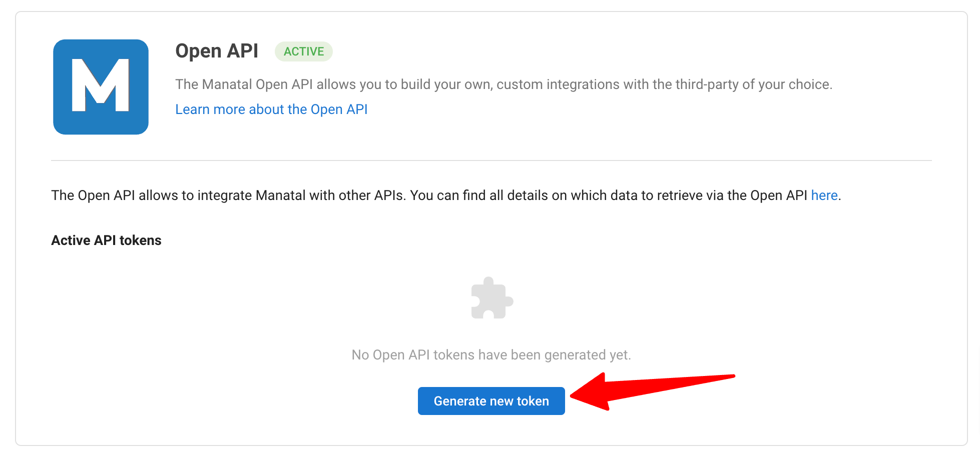Click the Active API tokens heading
This screenshot has height=461, width=980.
pyautogui.click(x=106, y=240)
